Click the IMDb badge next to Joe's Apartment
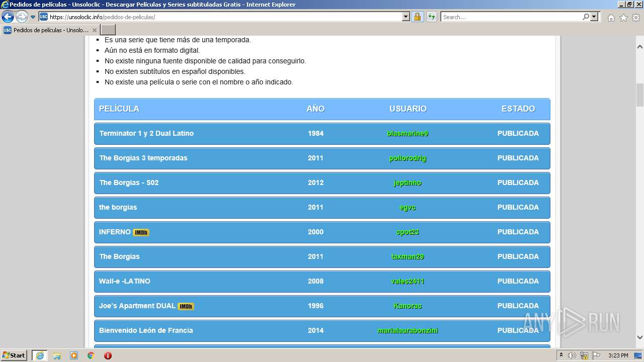 click(186, 306)
